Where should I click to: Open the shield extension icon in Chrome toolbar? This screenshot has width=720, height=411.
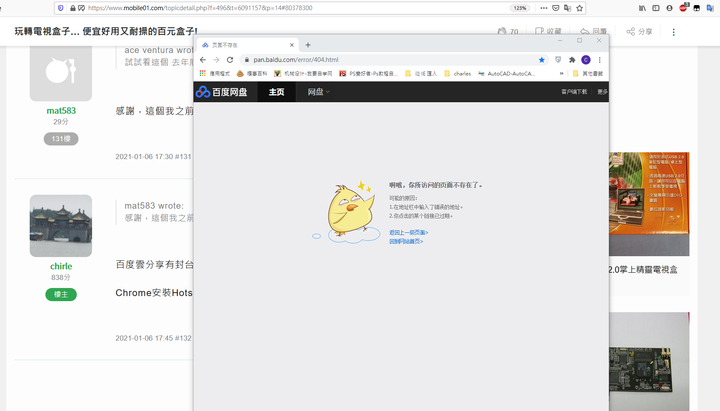pos(558,60)
